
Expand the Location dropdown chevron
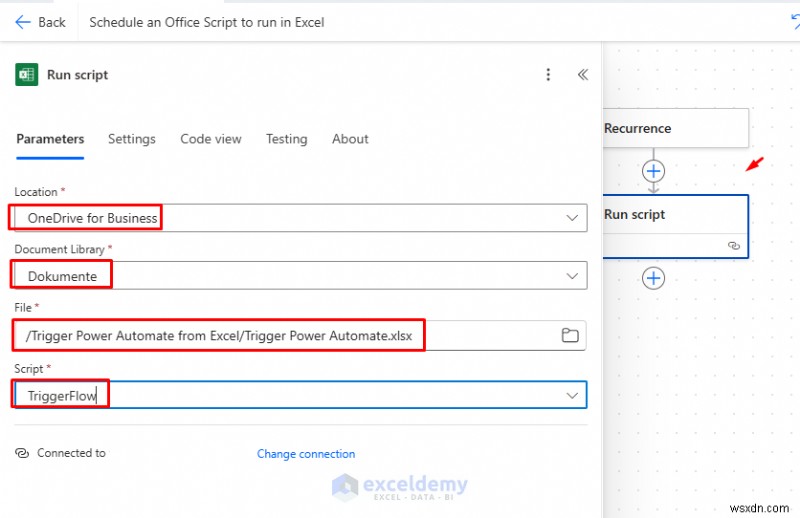pyautogui.click(x=572, y=218)
